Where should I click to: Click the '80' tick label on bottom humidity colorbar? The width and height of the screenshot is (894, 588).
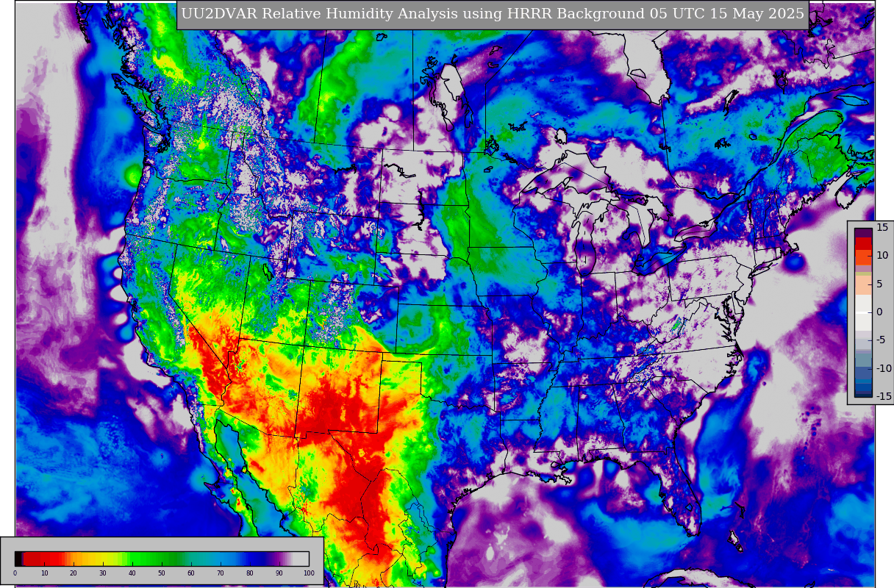[x=250, y=573]
